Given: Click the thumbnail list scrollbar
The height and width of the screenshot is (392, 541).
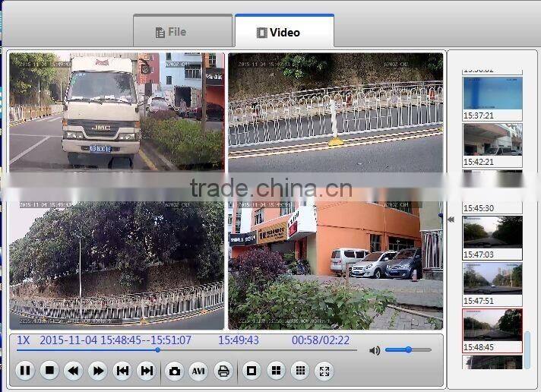Looking at the screenshot, I should tap(527, 350).
